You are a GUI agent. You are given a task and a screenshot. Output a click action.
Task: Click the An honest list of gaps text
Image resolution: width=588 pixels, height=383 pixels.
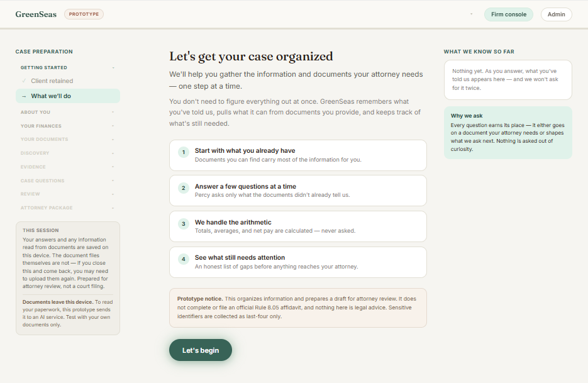[276, 267]
